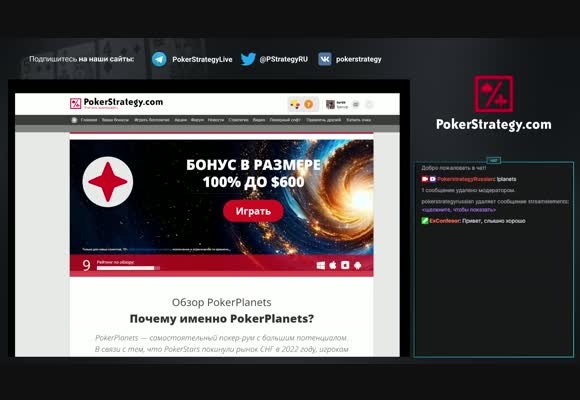Open Привлечь друзей menu item
The image size is (580, 400).
[323, 120]
